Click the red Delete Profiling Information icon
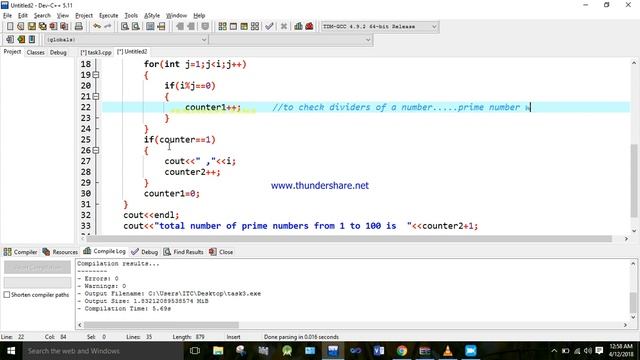 coord(309,27)
